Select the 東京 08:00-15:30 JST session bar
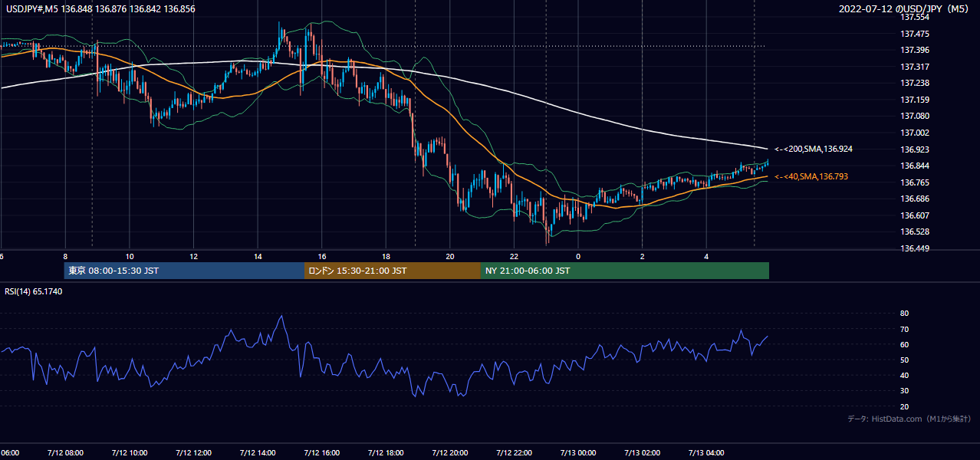 pos(184,271)
